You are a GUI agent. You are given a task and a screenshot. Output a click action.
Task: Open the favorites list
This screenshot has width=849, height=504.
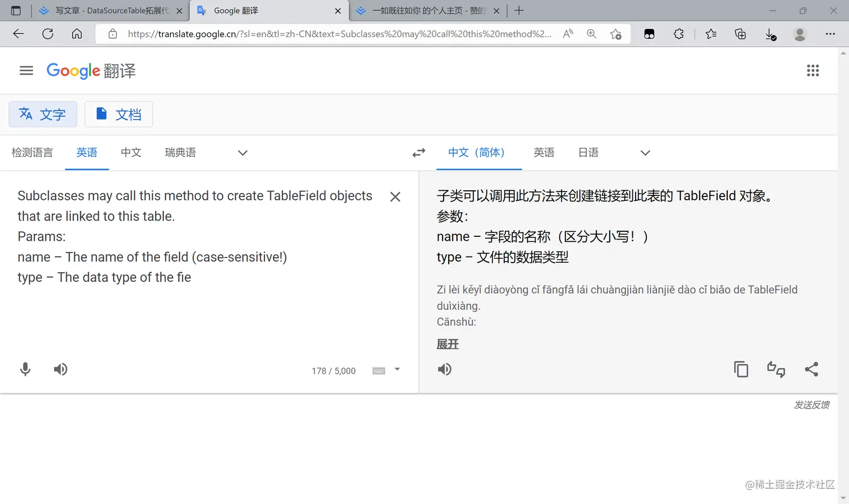click(x=711, y=34)
